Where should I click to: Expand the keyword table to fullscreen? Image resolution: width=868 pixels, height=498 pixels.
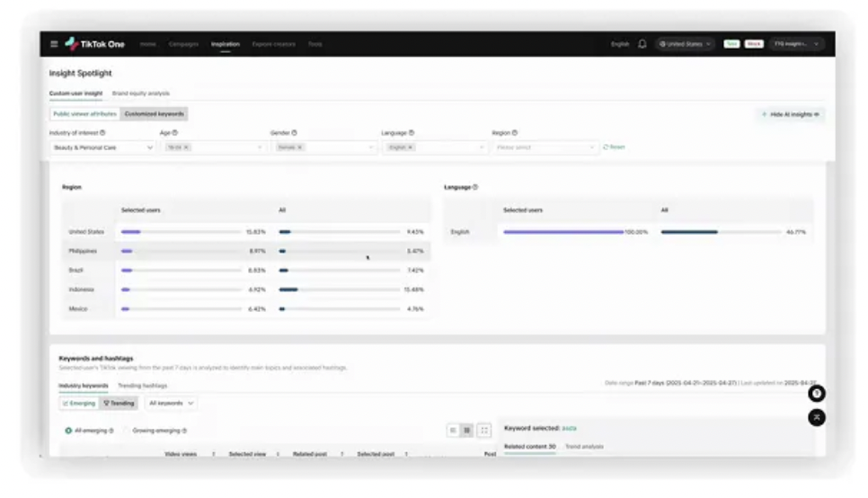click(x=484, y=431)
